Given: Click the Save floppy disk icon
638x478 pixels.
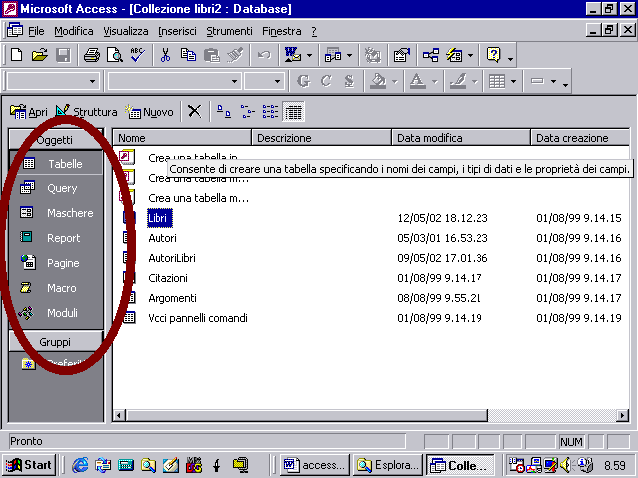Looking at the screenshot, I should point(63,55).
